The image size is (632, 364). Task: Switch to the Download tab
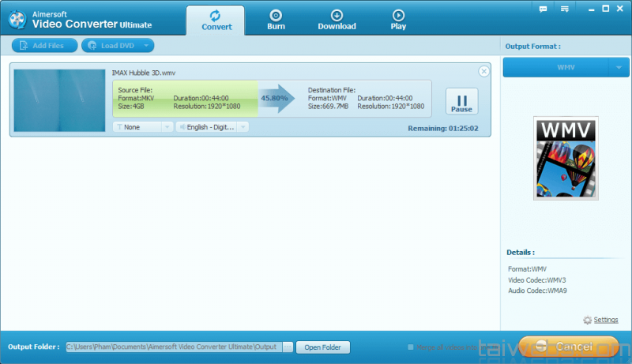(x=337, y=20)
